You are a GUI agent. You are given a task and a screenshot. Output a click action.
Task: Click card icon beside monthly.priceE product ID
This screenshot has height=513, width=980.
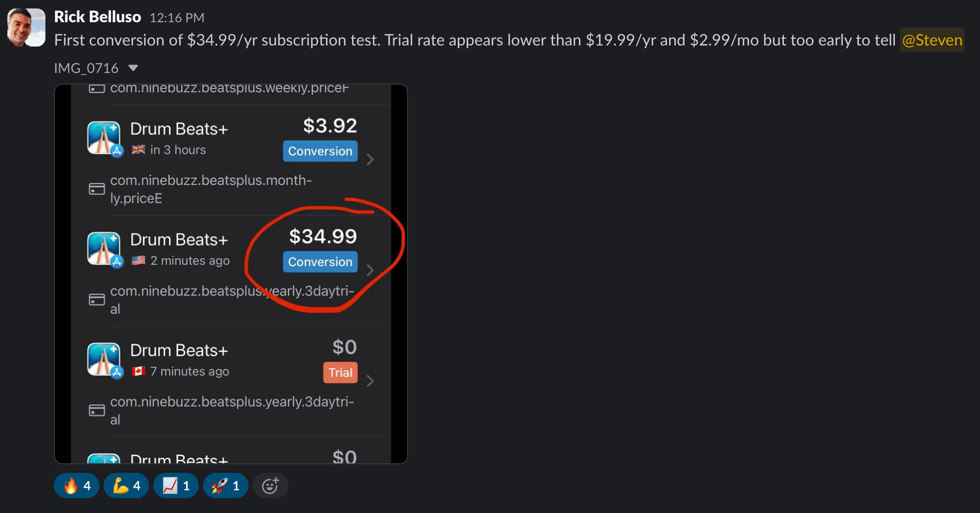pos(97,189)
